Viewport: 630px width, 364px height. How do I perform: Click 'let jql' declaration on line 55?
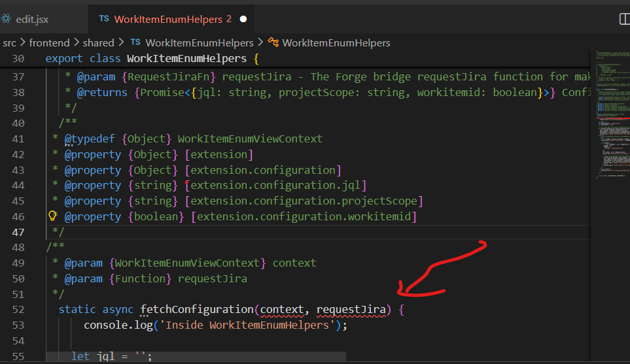93,356
